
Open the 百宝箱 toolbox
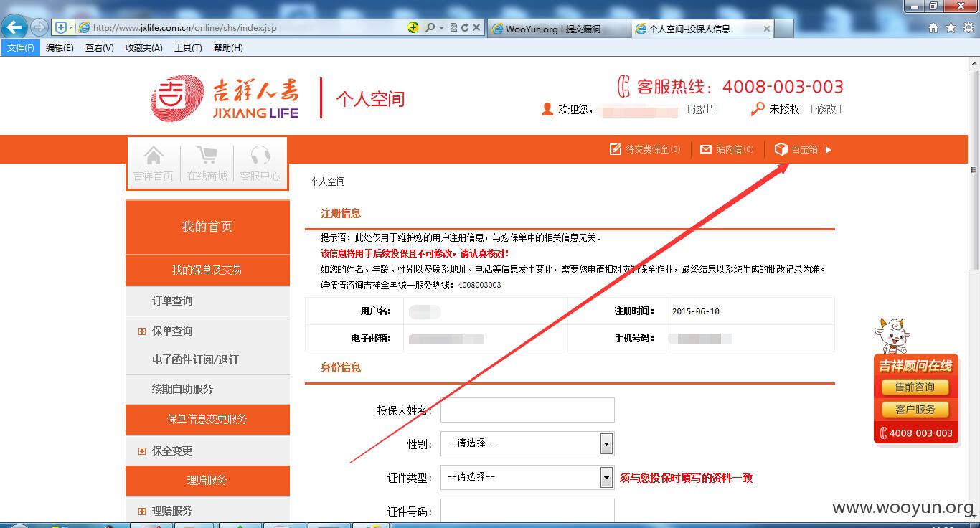796,149
